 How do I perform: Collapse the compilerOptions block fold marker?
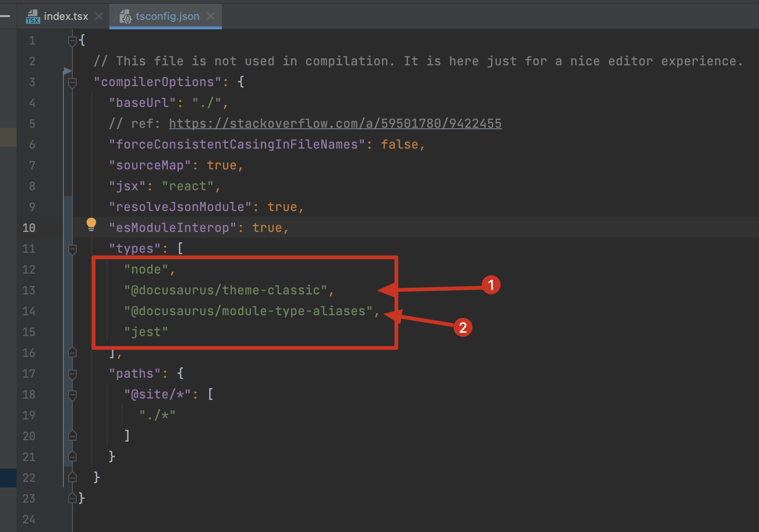pyautogui.click(x=72, y=83)
